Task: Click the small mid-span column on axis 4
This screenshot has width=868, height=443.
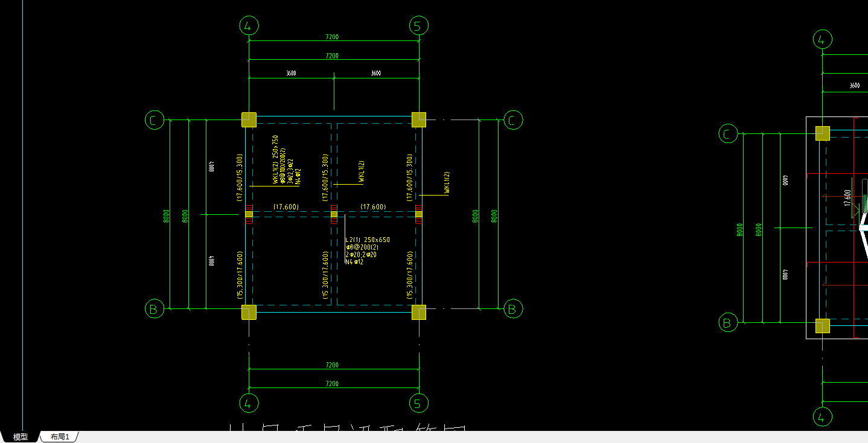Action: coord(249,214)
